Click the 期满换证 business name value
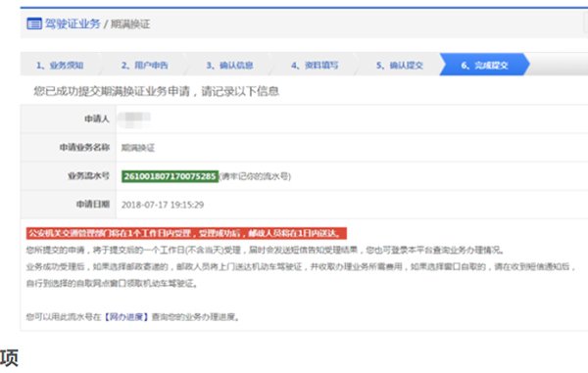Image resolution: width=588 pixels, height=373 pixels. click(138, 148)
